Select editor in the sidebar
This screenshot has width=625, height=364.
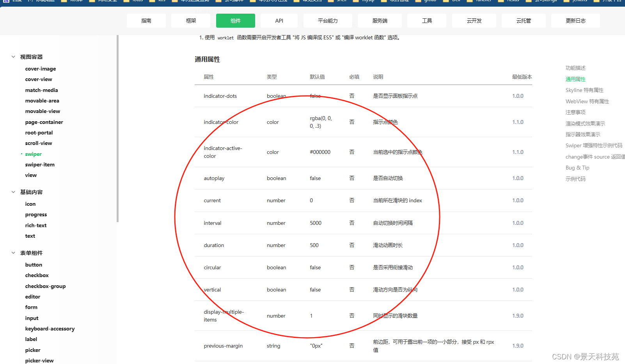[x=33, y=297]
